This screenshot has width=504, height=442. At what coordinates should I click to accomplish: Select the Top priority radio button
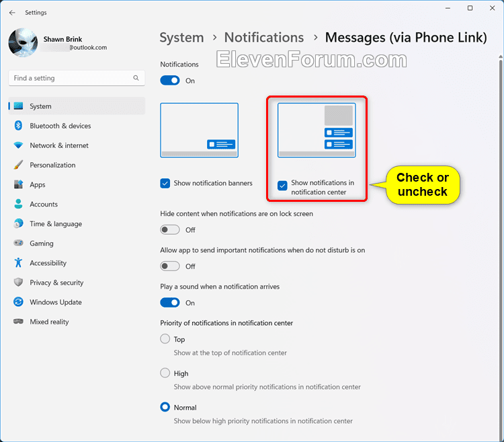tap(165, 339)
